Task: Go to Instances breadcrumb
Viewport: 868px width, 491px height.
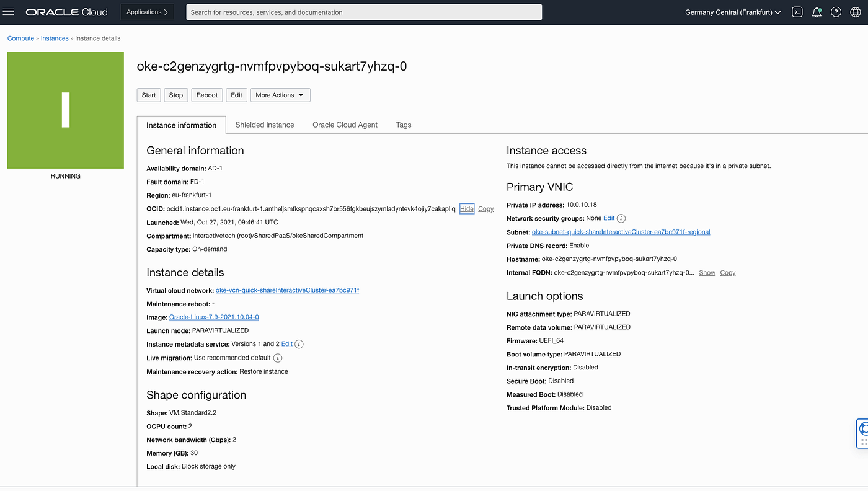Action: tap(55, 38)
